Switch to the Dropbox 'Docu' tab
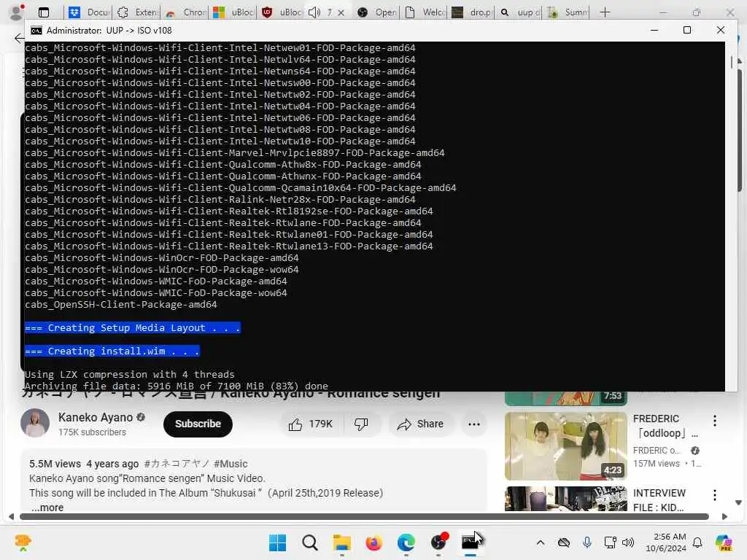 click(88, 12)
